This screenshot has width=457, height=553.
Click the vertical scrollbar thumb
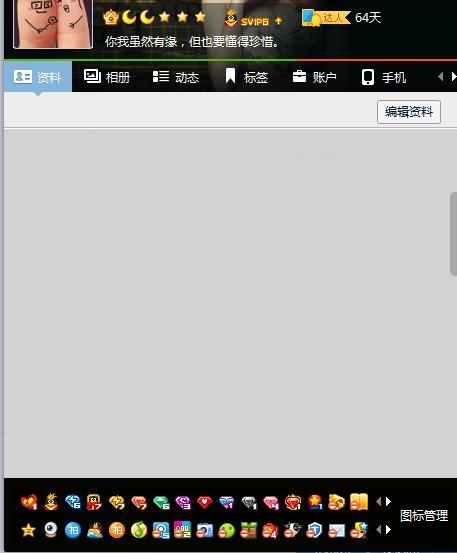[453, 234]
